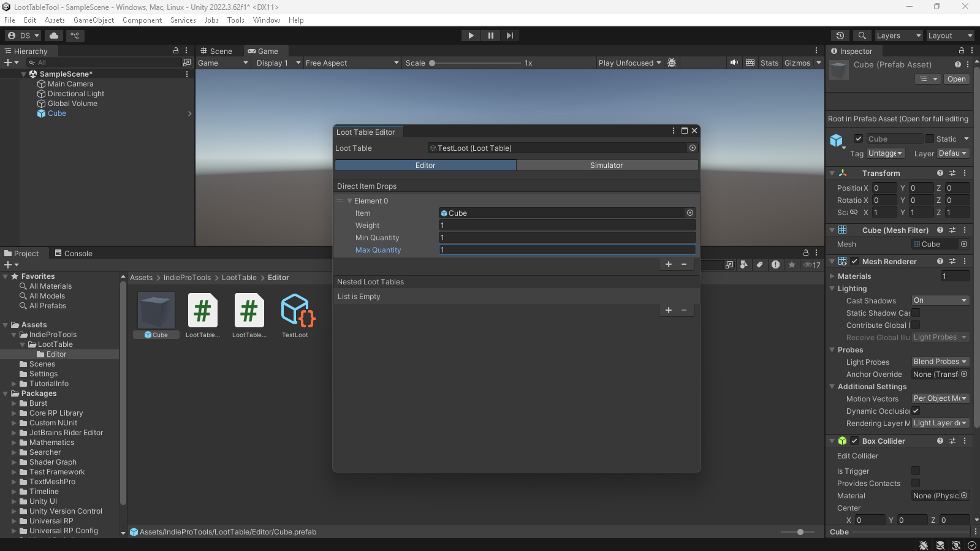980x551 pixels.
Task: Add a Nested Loot Tables entry
Action: [x=669, y=310]
